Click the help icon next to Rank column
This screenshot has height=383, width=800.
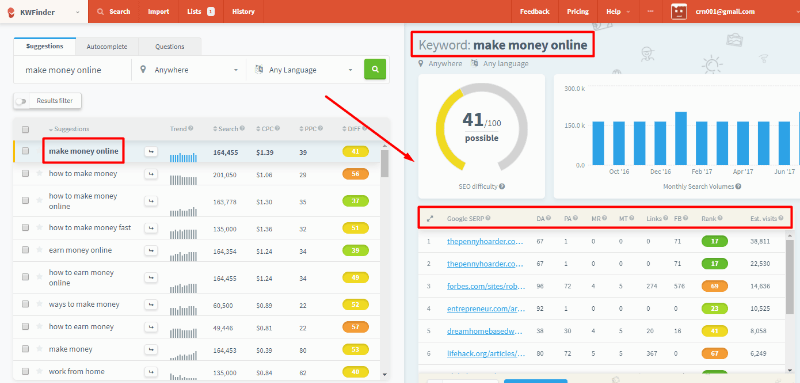(719, 218)
